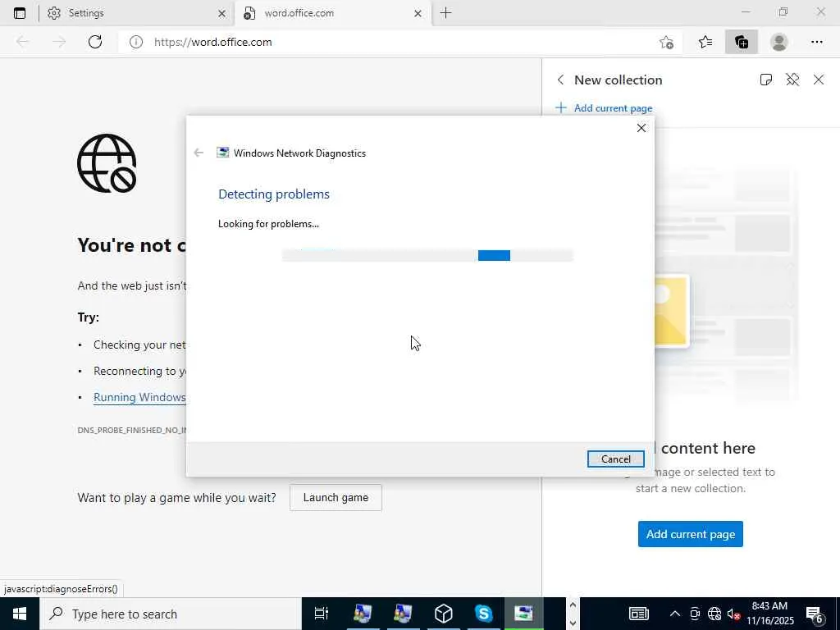Click Running Windows Network Diagnostics link
Image resolution: width=840 pixels, height=630 pixels.
[x=139, y=398]
